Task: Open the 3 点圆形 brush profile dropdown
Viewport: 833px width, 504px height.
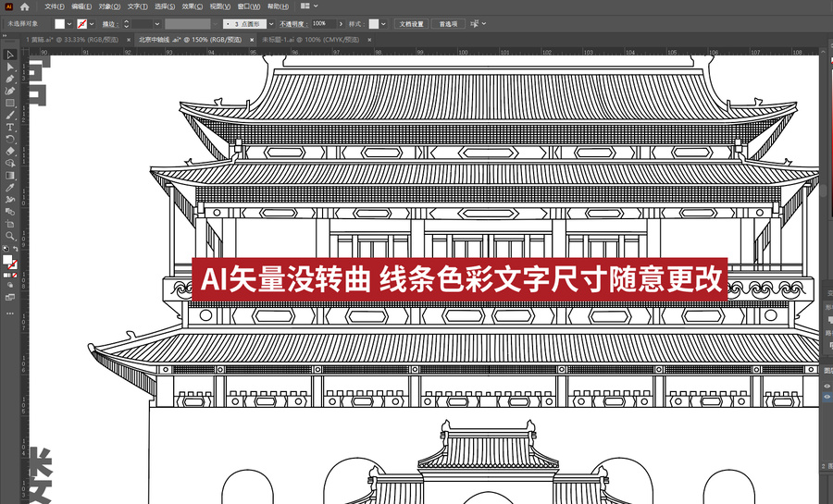Action: click(271, 24)
